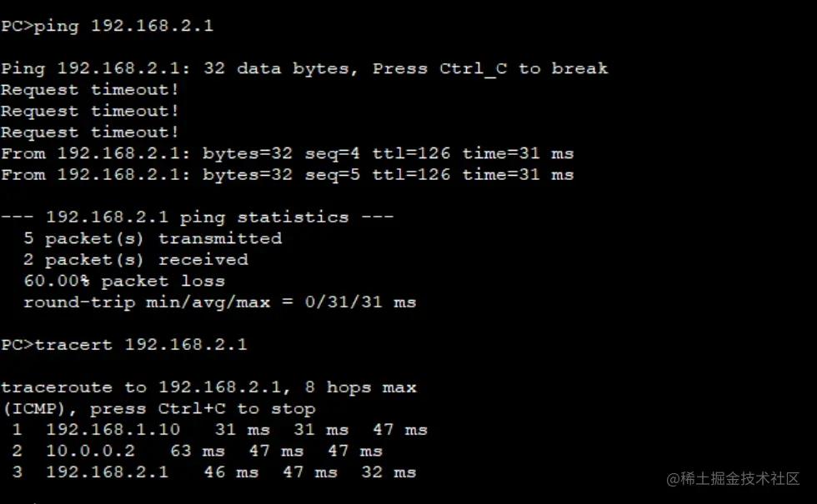Click the 'ping statistics' header line
The image size is (817, 504).
click(x=197, y=217)
